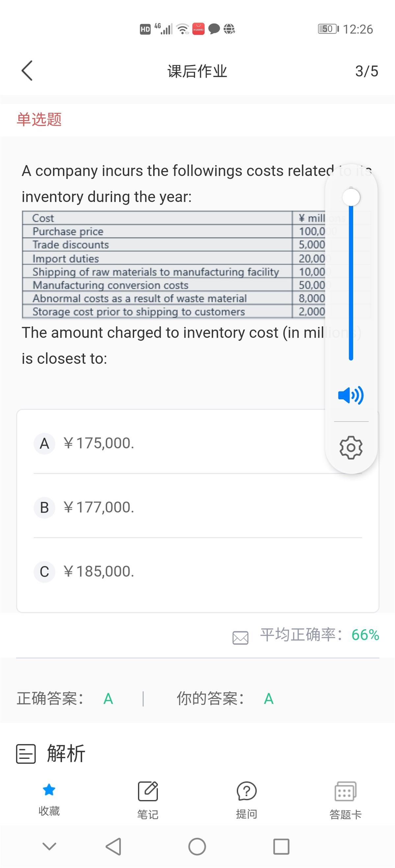Tap the 解析 explanation heading
Image resolution: width=395 pixels, height=868 pixels.
click(x=66, y=754)
